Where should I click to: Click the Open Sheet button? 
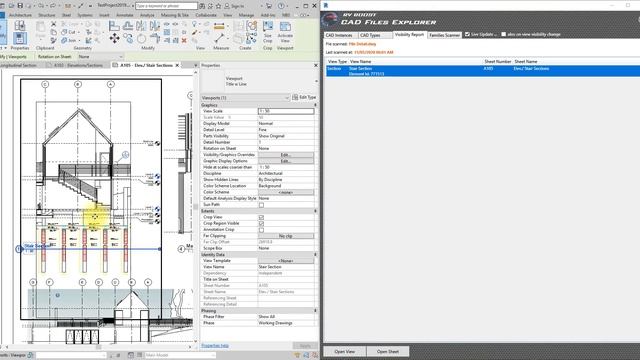click(x=388, y=351)
